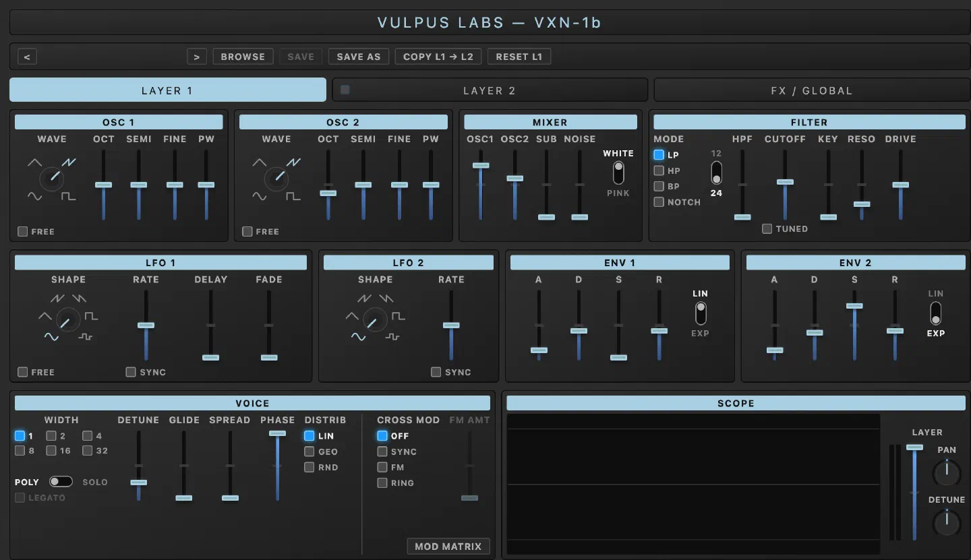Select the square waveform icon in OSC 2
971x560 pixels.
(293, 196)
